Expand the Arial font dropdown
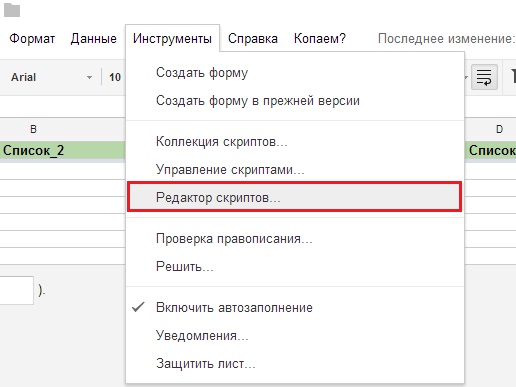The image size is (516, 387). (51, 77)
